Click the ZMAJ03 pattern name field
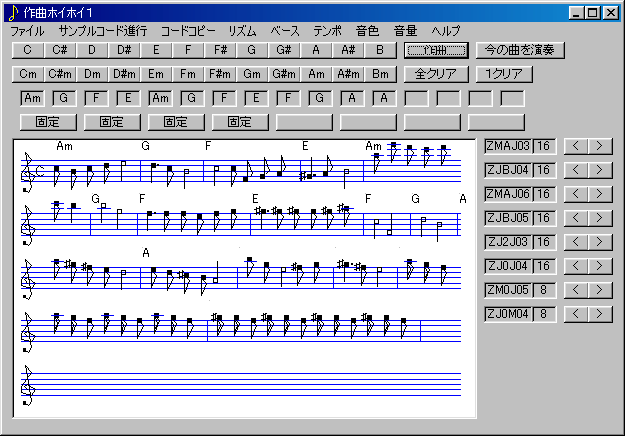 pyautogui.click(x=508, y=146)
